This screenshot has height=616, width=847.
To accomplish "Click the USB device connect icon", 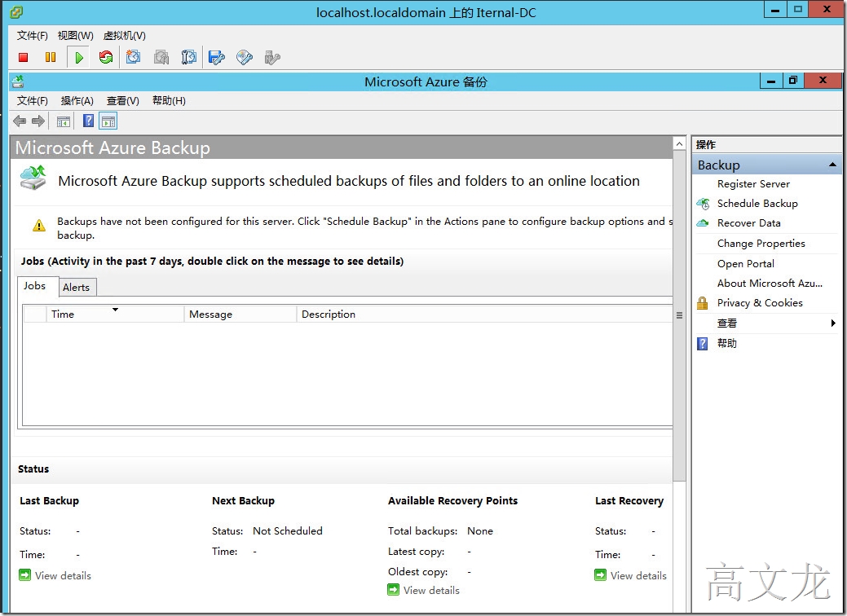I will point(272,57).
